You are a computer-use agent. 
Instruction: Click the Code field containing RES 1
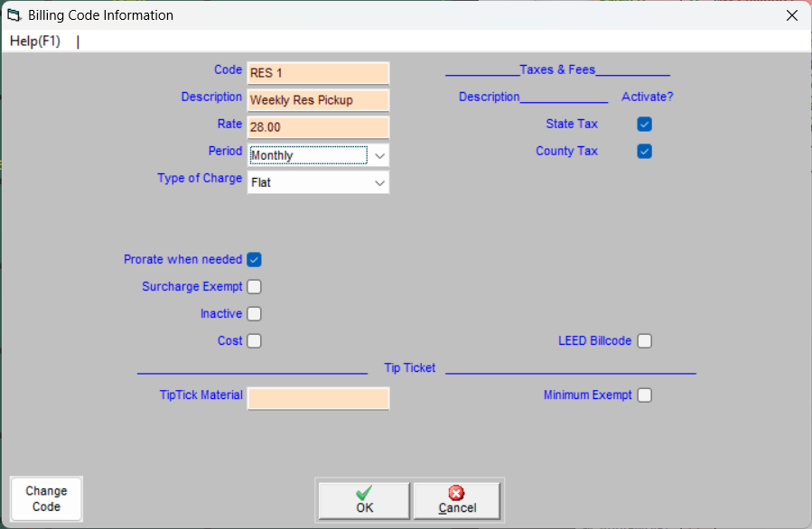pyautogui.click(x=318, y=73)
